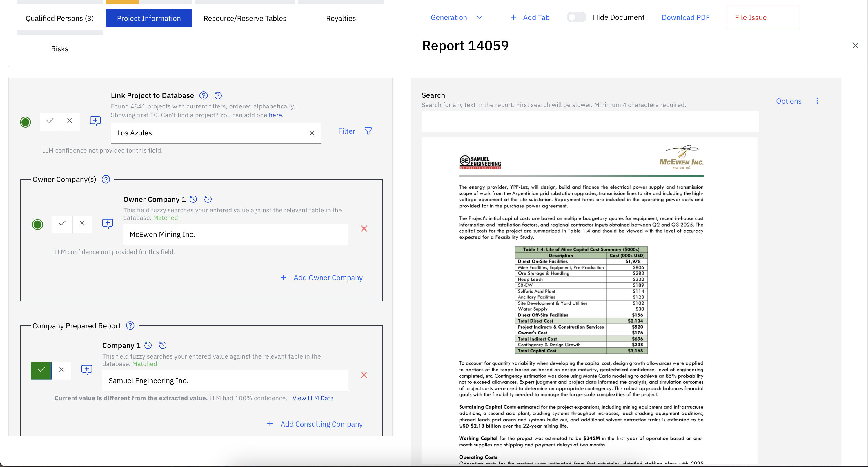Viewport: 868px width, 467px height.
Task: Toggle the Hide Document switch
Action: [x=576, y=17]
